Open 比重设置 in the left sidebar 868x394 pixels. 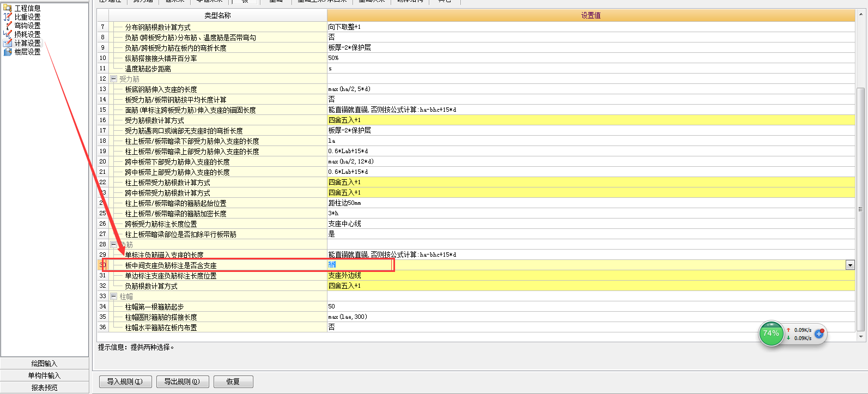(x=27, y=17)
